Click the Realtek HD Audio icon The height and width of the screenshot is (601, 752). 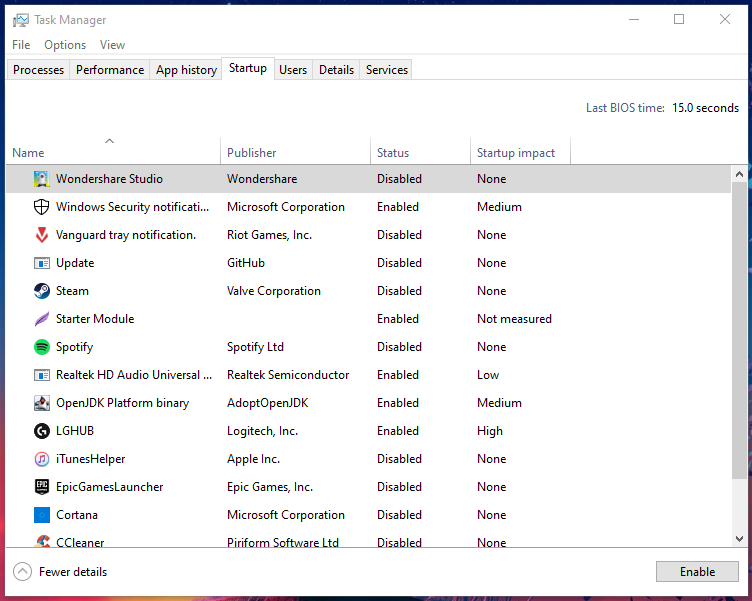pyautogui.click(x=42, y=375)
